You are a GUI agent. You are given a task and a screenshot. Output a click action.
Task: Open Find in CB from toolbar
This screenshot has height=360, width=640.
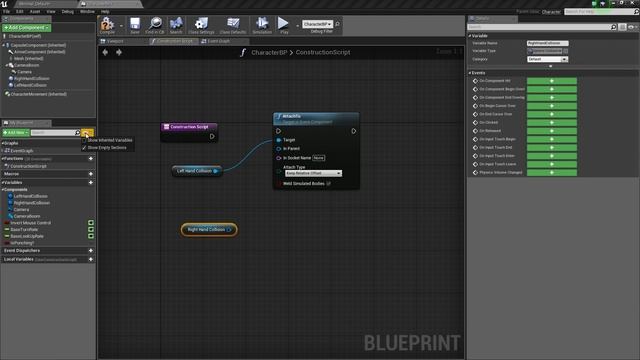[x=155, y=25]
